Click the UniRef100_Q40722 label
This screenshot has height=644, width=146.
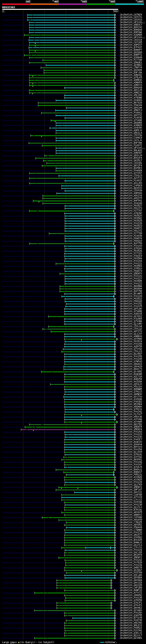click(131, 492)
